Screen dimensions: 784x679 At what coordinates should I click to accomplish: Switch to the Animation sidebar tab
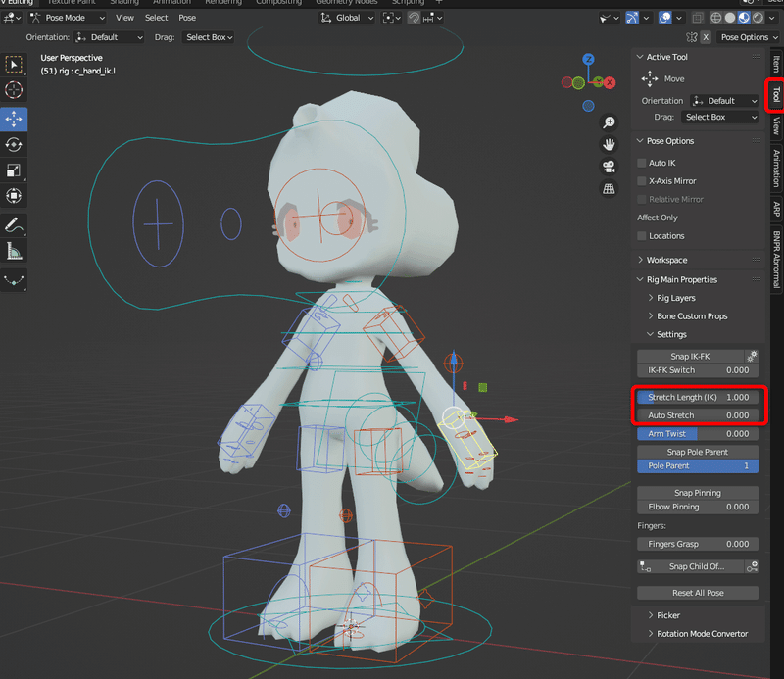(776, 169)
